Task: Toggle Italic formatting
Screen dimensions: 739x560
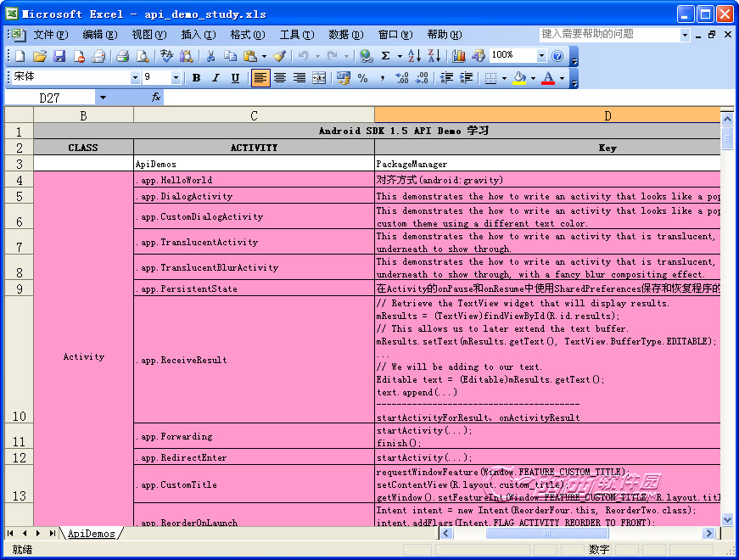Action: (216, 78)
